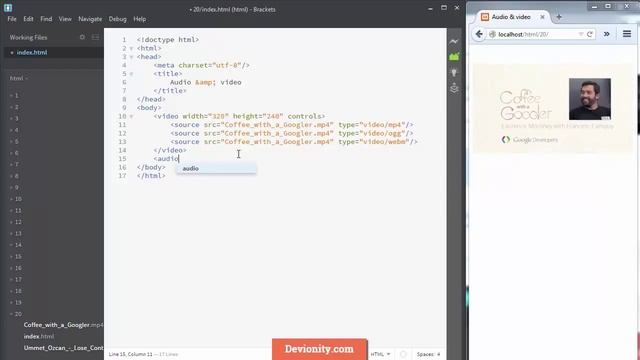Fold the head tag at line 3
The width and height of the screenshot is (640, 360).
point(131,57)
